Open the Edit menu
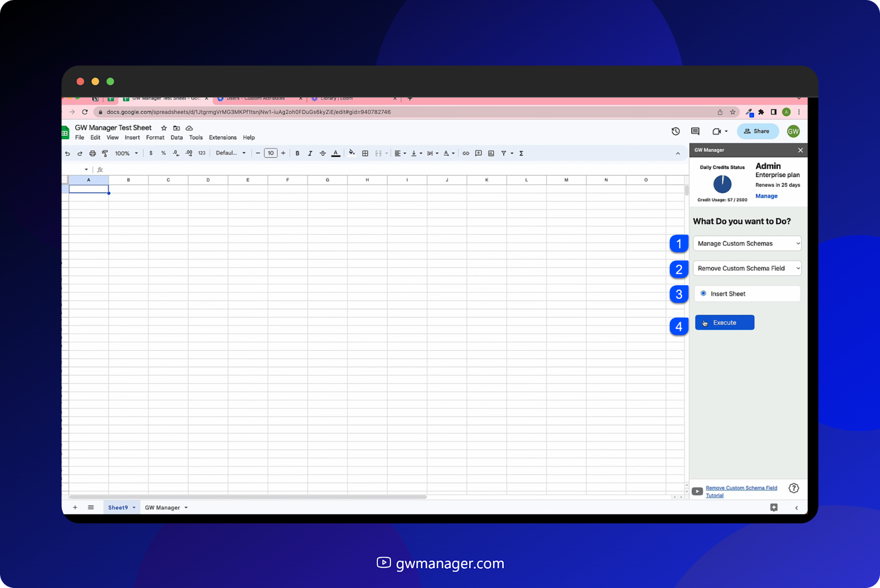The height and width of the screenshot is (588, 880). 96,138
